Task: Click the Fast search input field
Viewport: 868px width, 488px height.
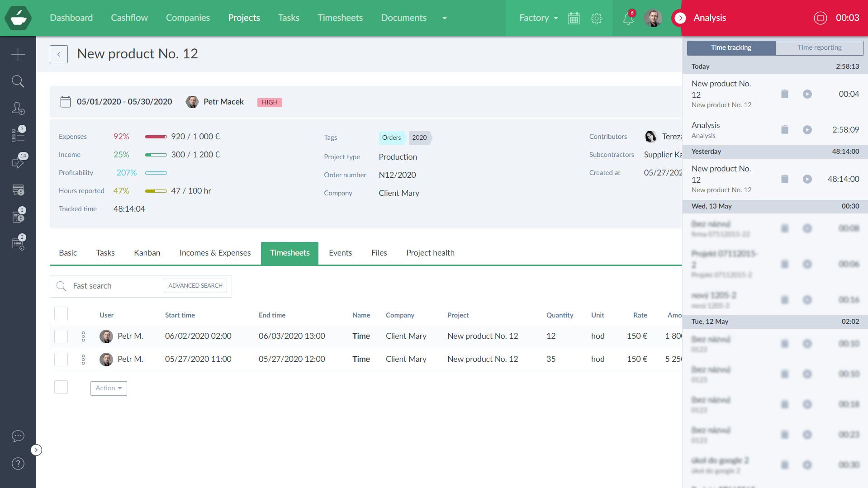Action: [113, 286]
